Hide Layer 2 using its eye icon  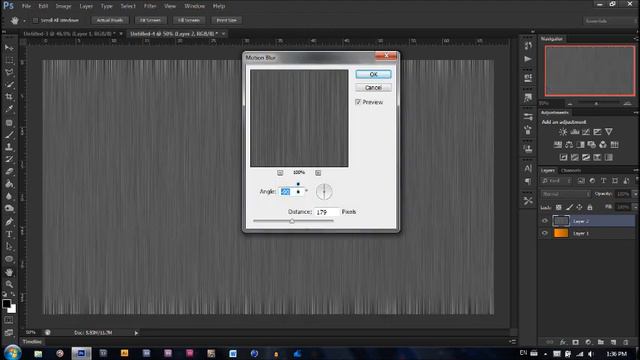544,221
